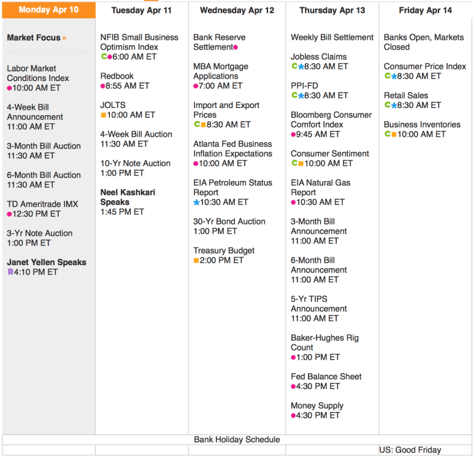This screenshot has height=459, width=476.
Task: Click the orange square icon under Treasury Budget
Action: click(x=196, y=260)
